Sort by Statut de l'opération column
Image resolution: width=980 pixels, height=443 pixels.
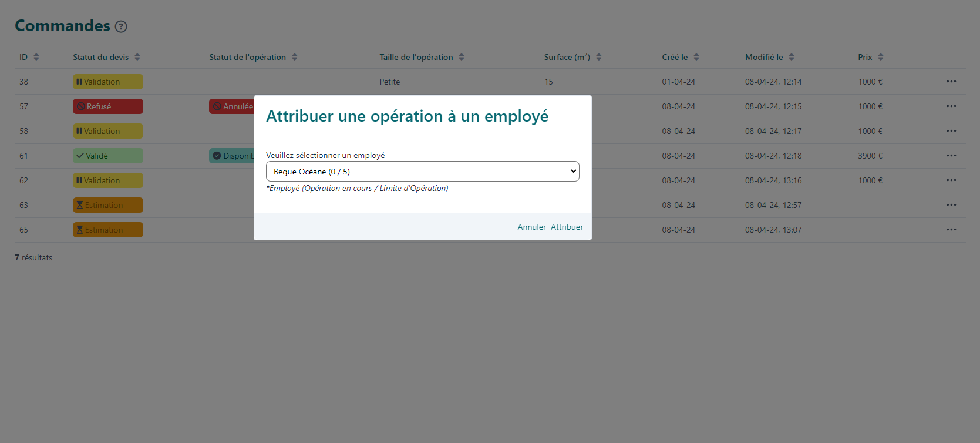(x=295, y=57)
